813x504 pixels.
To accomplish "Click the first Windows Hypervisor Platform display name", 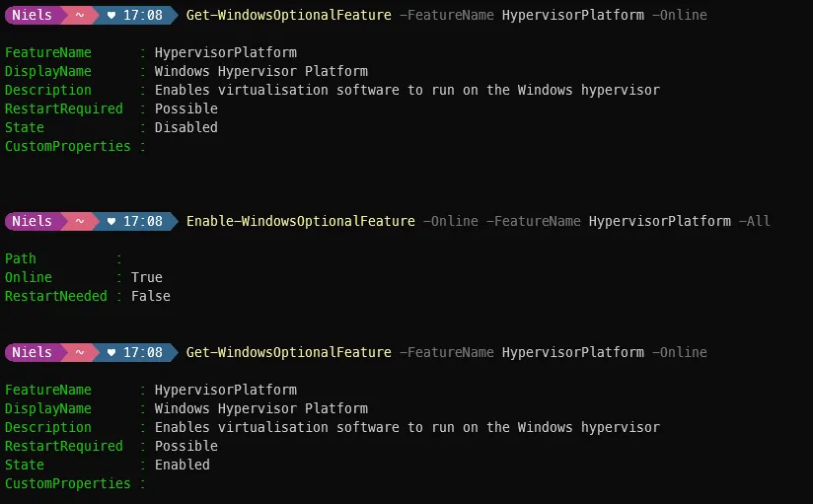I will click(260, 71).
